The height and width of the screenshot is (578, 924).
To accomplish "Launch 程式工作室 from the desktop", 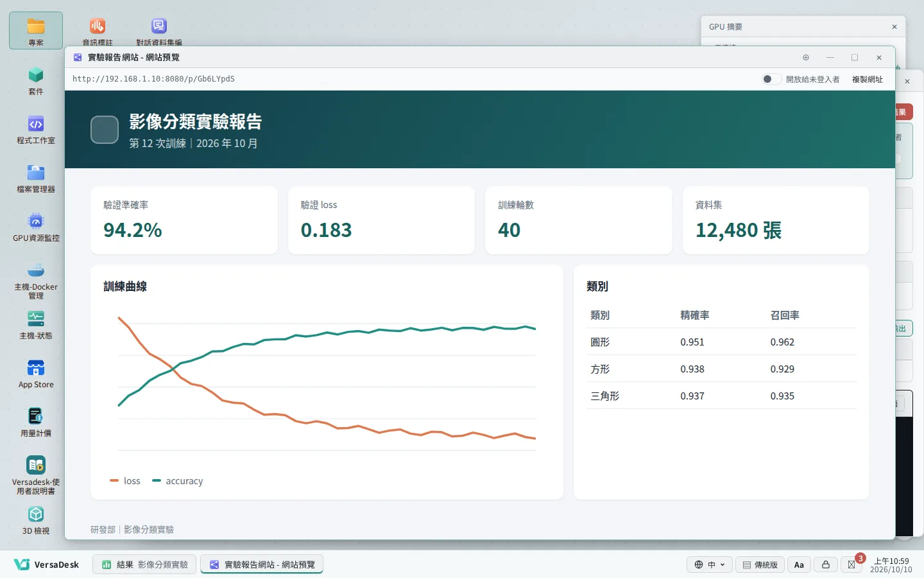I will 36,129.
